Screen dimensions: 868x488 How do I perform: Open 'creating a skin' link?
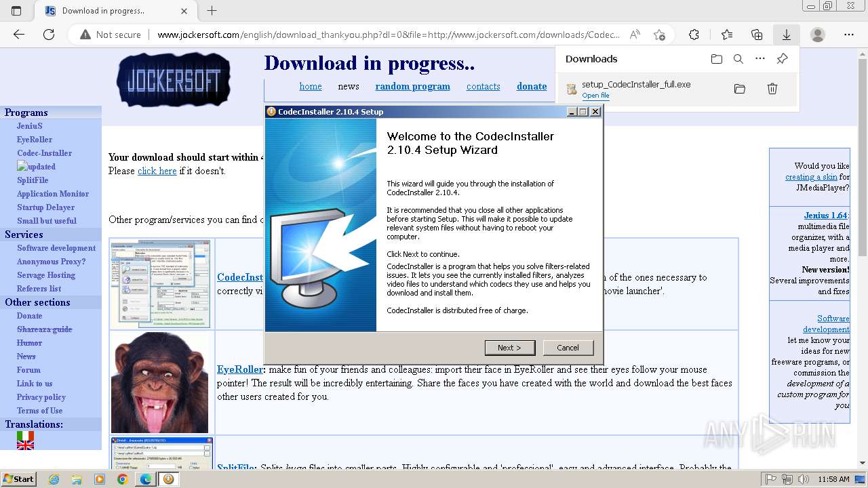[x=811, y=177]
